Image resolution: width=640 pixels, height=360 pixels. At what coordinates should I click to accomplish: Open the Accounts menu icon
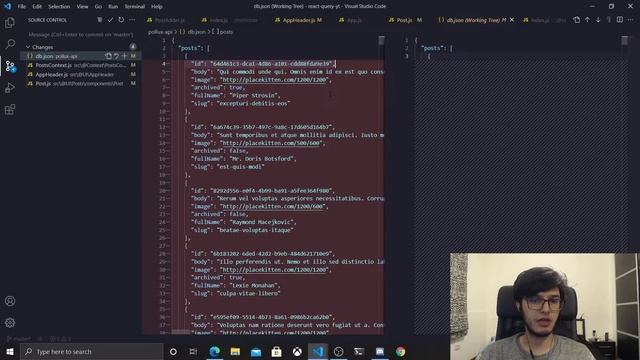coord(10,301)
